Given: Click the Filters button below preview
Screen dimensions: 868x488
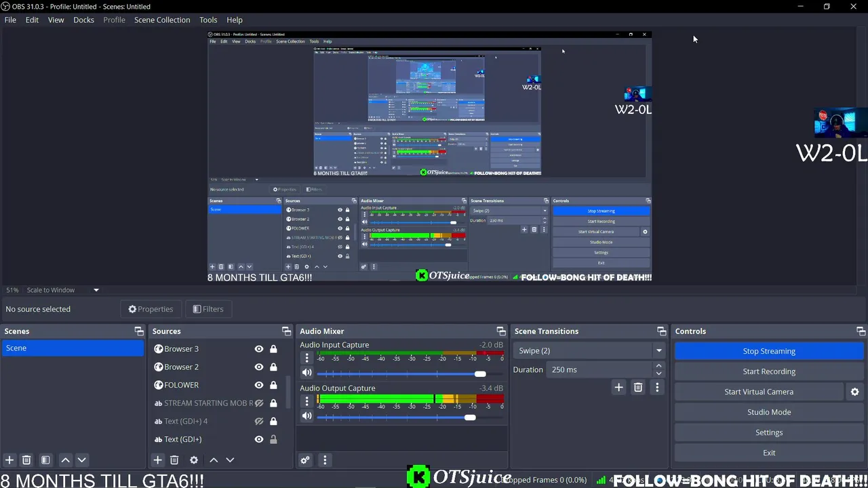Looking at the screenshot, I should [x=208, y=309].
